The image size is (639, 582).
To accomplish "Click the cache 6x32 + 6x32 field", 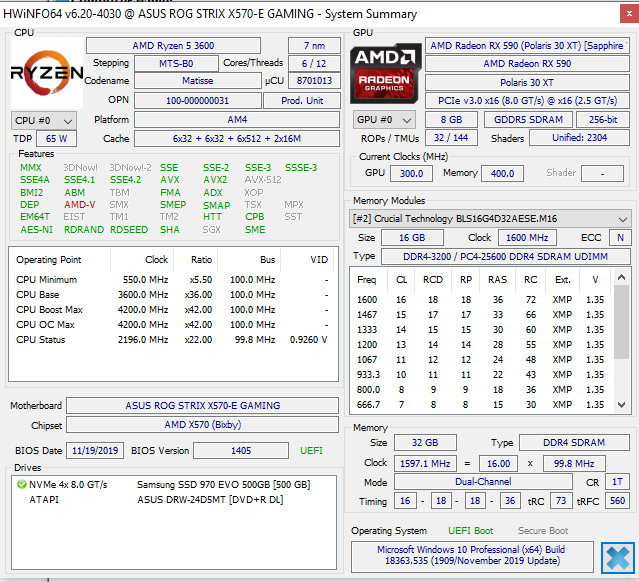I will tap(237, 139).
